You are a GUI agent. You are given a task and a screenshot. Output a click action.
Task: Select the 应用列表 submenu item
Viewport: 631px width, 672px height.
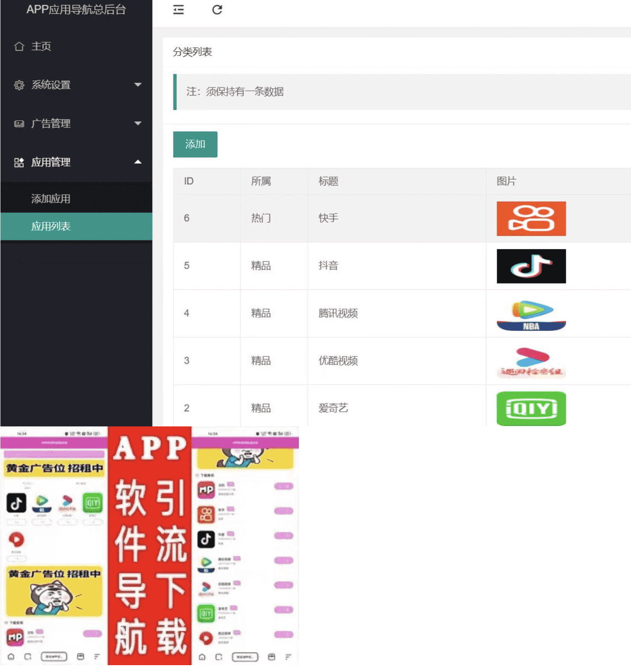coord(76,226)
